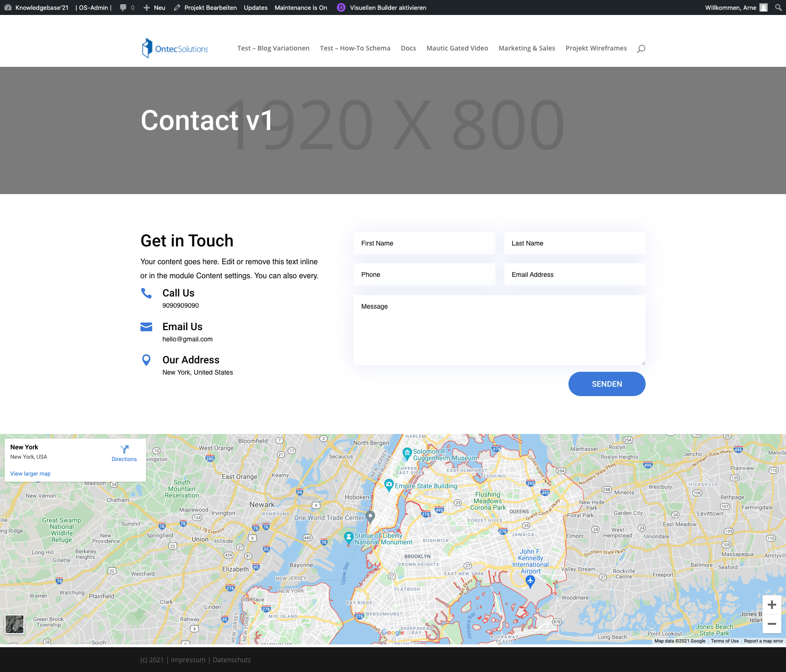Activate Street View via the pegman thumbnail
Image resolution: width=786 pixels, height=672 pixels.
15,623
